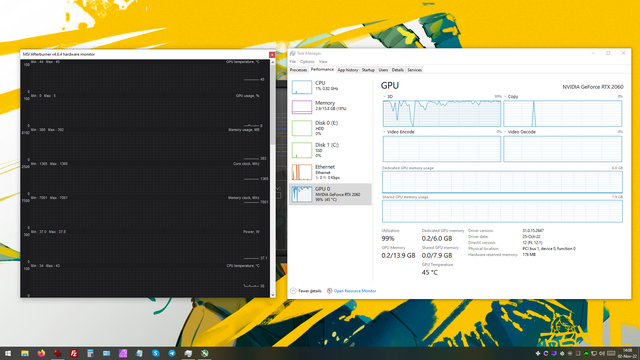Click the GPU temperature value 45 °C
This screenshot has width=640, height=360.
tap(429, 273)
